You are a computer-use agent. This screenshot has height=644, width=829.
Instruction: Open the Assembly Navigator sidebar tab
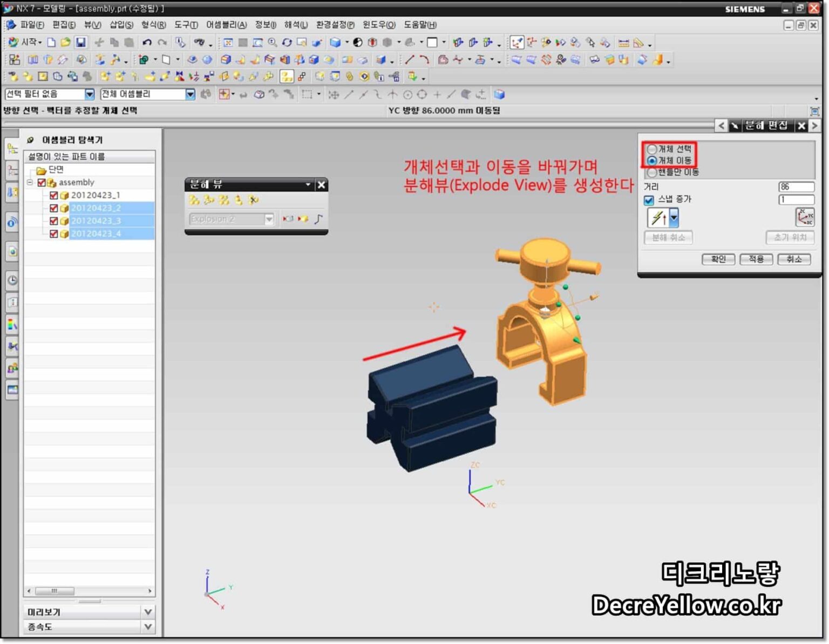(12, 148)
